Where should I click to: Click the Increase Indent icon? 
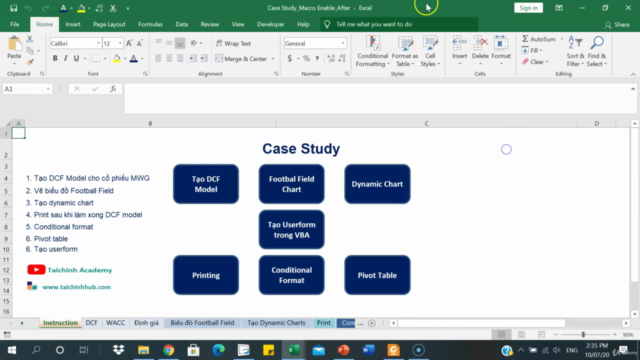pos(204,58)
